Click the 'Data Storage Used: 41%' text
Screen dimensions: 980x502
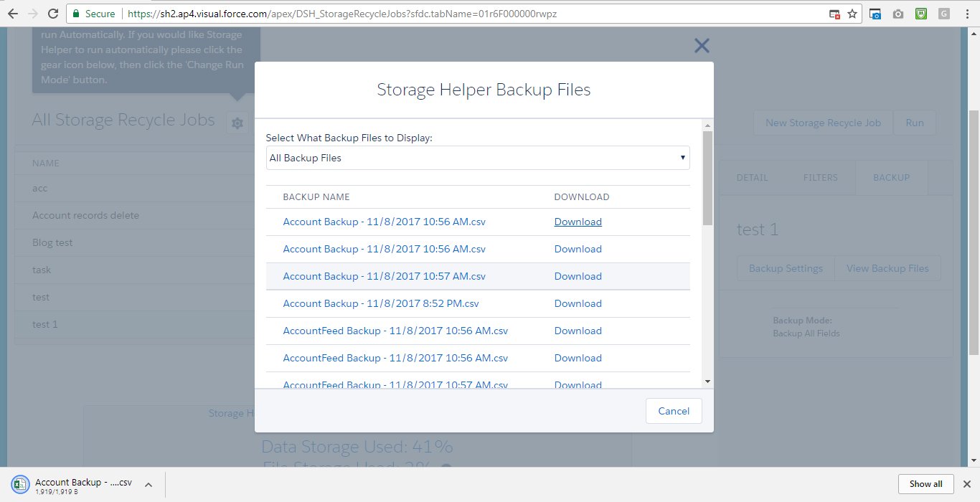[357, 447]
